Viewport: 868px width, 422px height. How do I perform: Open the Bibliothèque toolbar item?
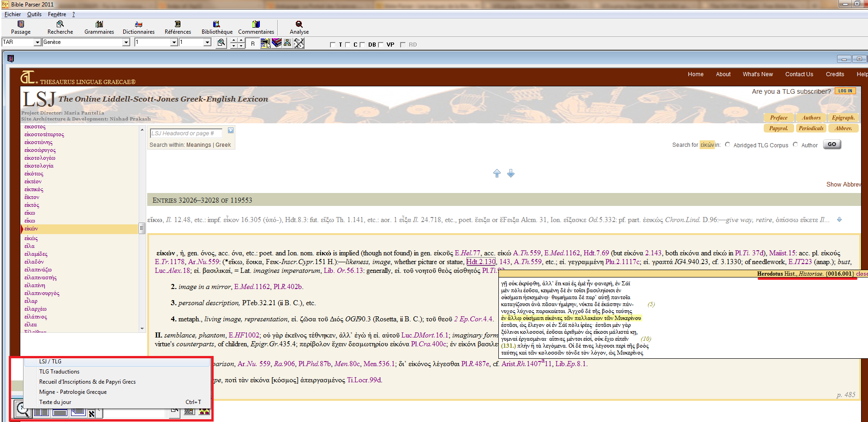pos(217,28)
